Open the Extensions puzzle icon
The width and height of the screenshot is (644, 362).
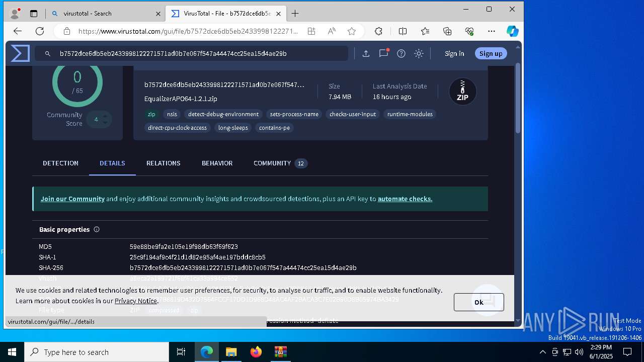click(379, 31)
